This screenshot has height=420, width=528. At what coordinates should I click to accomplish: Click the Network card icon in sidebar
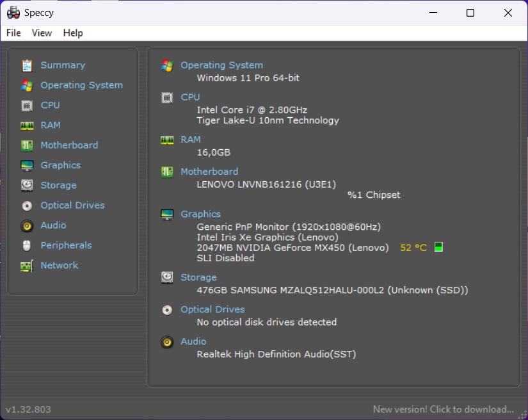pyautogui.click(x=27, y=266)
